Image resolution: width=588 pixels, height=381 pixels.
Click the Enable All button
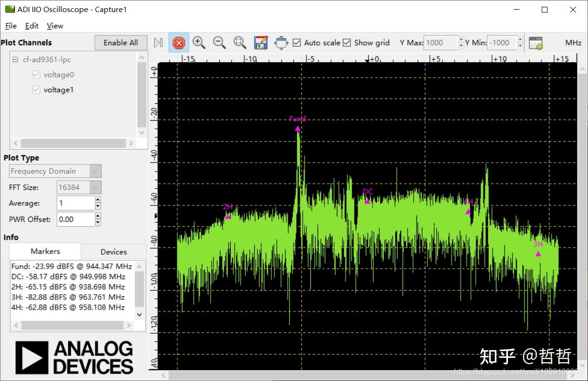click(x=120, y=42)
